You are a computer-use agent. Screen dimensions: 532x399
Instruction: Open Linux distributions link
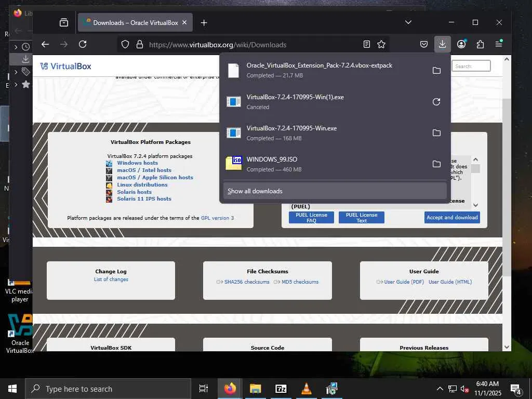coord(142,184)
